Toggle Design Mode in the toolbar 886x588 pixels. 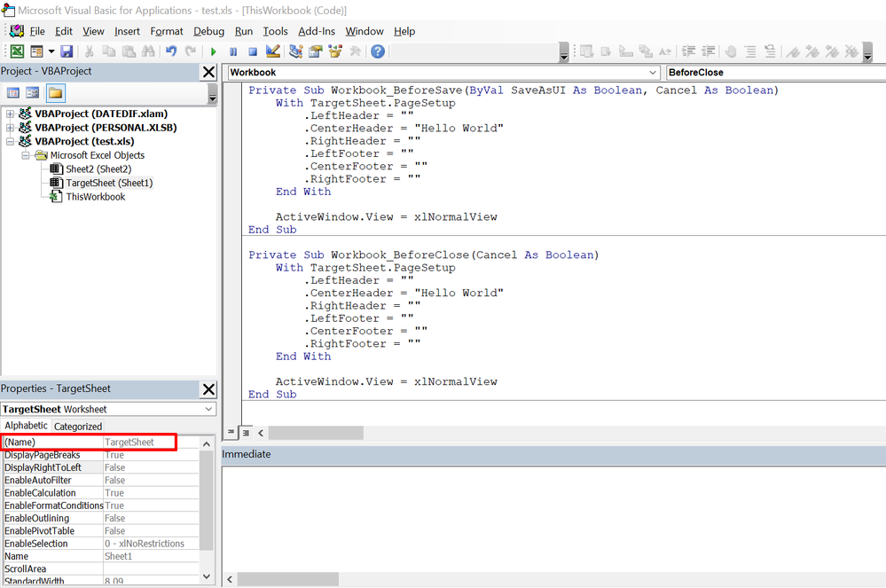click(273, 51)
